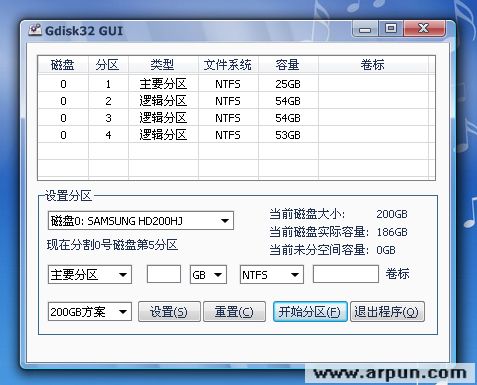Start partitioning with 开始分区(F)
The height and width of the screenshot is (385, 477).
pyautogui.click(x=310, y=312)
